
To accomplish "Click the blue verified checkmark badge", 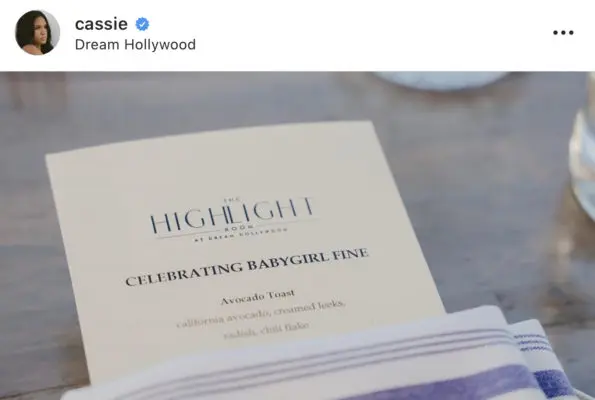I will pyautogui.click(x=142, y=24).
